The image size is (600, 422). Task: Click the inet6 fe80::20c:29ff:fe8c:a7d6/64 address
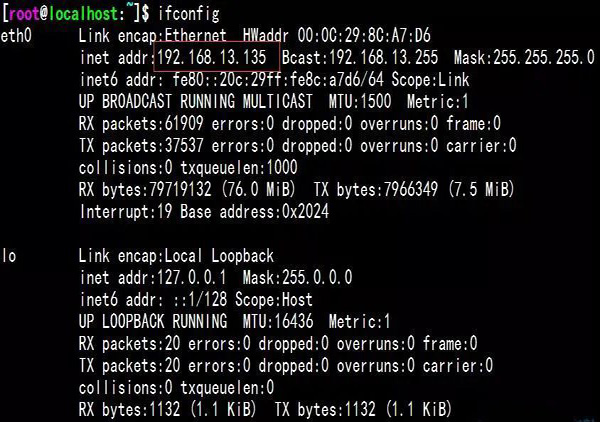click(x=278, y=80)
